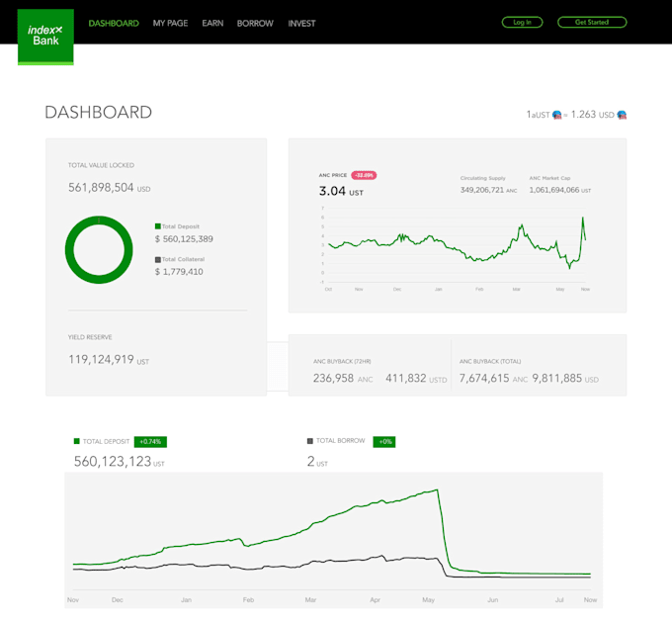Go to MY PAGE
The image size is (672, 623).
170,23
